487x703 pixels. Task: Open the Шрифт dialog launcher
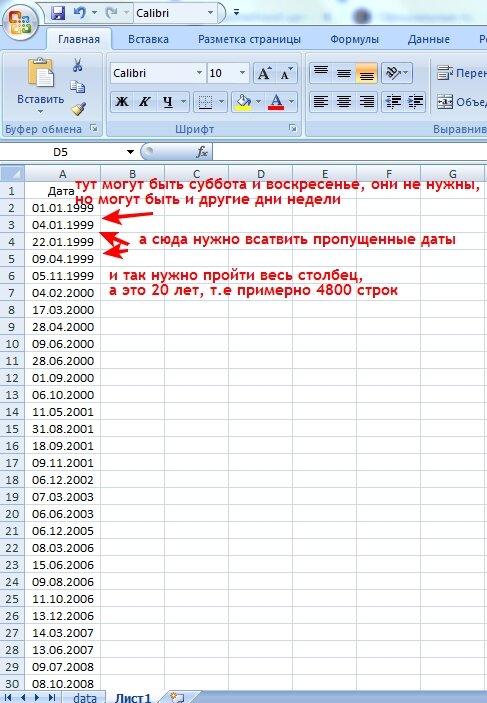[293, 129]
